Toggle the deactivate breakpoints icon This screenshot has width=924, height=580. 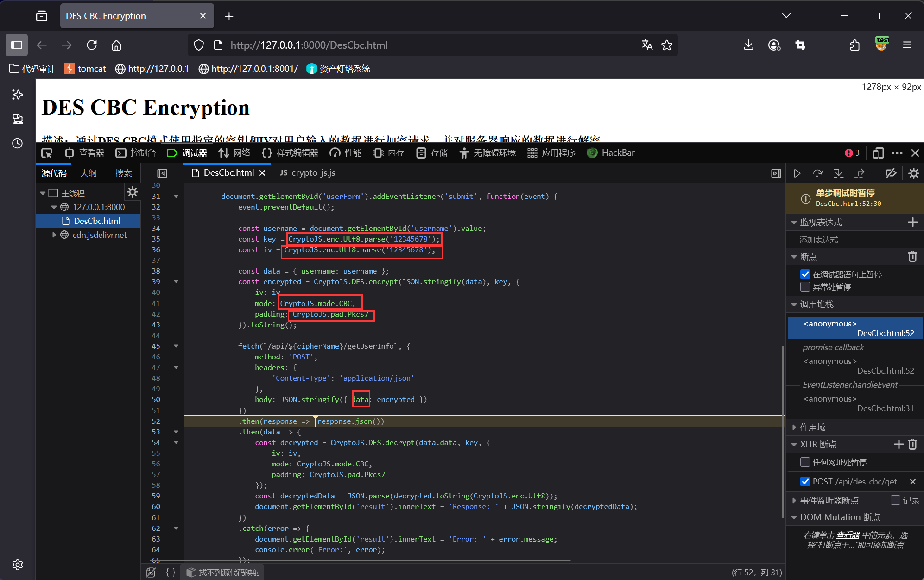click(x=891, y=173)
